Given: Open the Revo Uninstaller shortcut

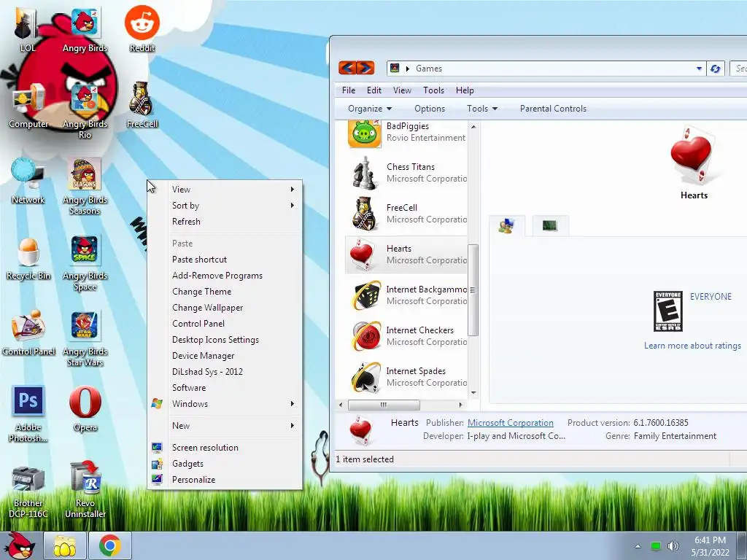Looking at the screenshot, I should pos(85,491).
